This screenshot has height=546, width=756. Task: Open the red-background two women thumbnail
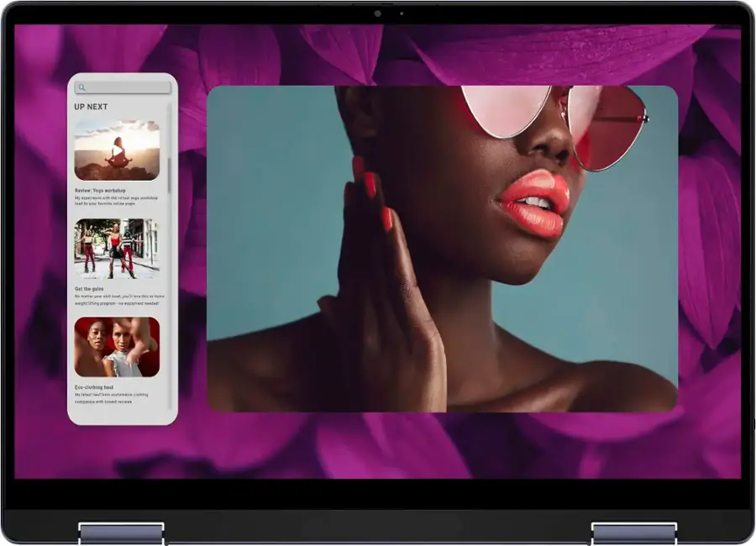coord(117,347)
